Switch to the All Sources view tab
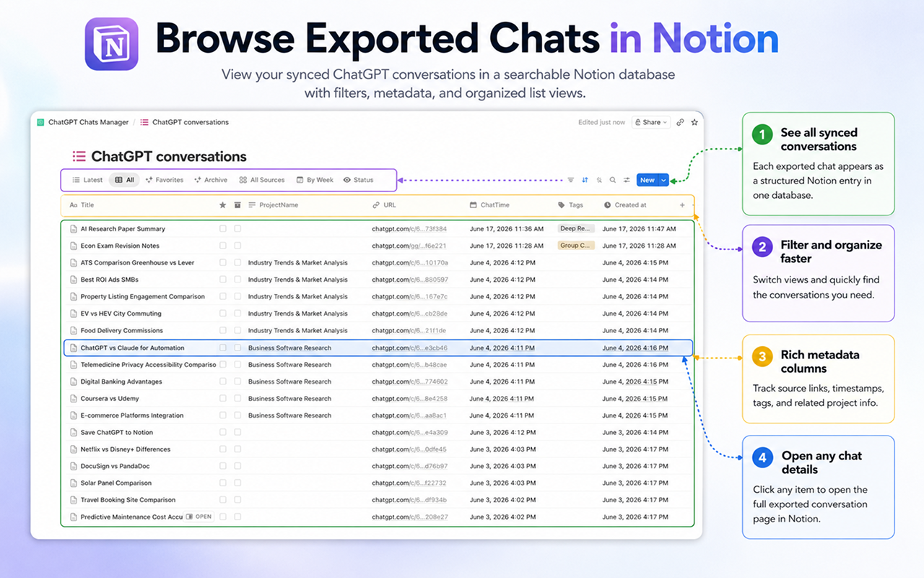The image size is (924, 578). click(x=262, y=180)
